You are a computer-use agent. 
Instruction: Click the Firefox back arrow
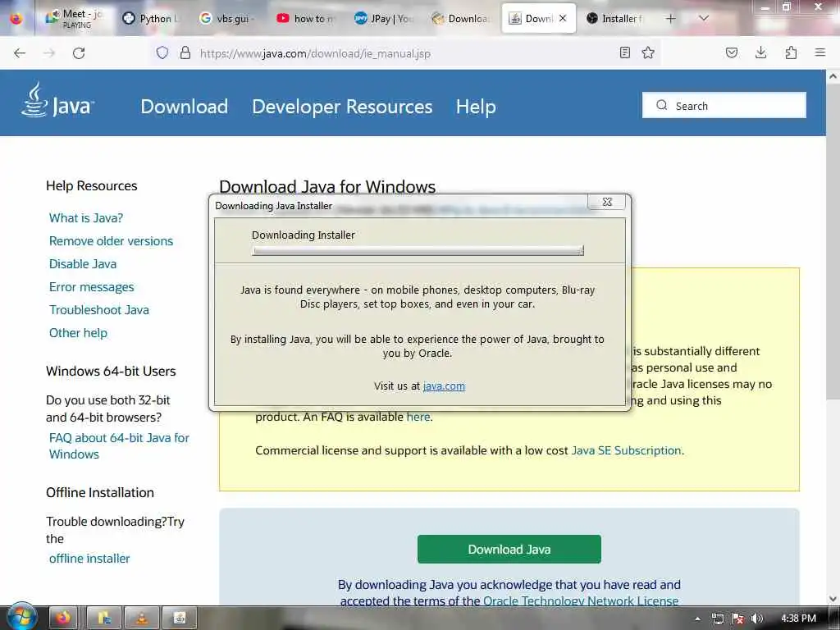click(20, 53)
